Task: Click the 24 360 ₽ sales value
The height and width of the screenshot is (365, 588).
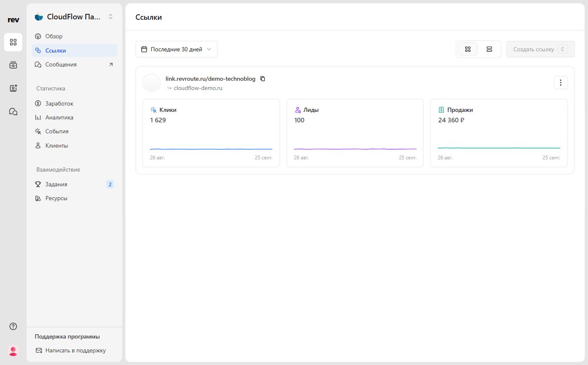Action: (451, 120)
